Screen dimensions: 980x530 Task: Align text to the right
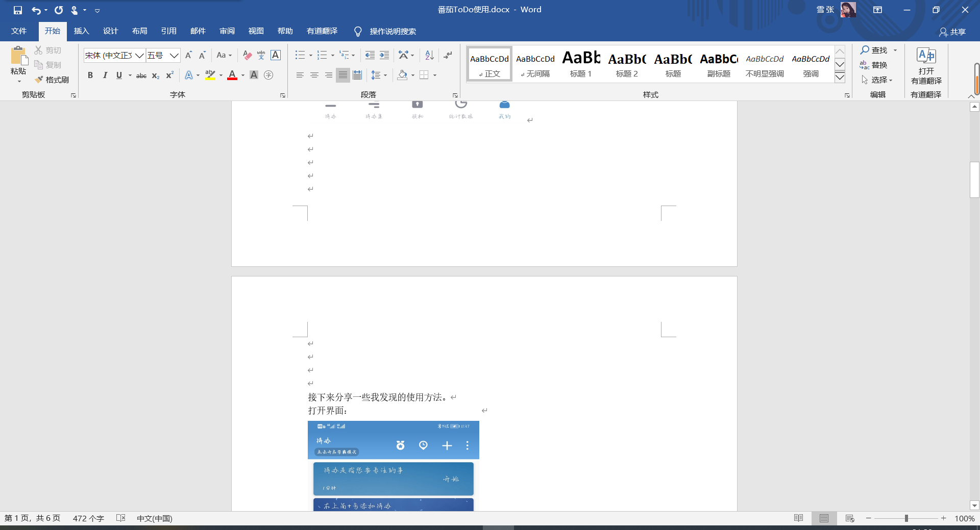pos(329,75)
